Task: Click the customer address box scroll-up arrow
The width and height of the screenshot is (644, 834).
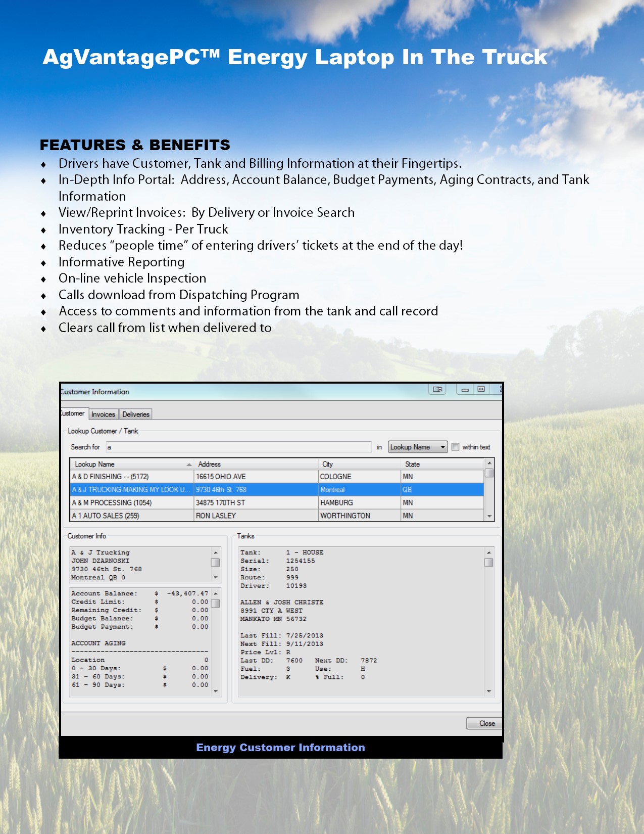Action: [216, 552]
